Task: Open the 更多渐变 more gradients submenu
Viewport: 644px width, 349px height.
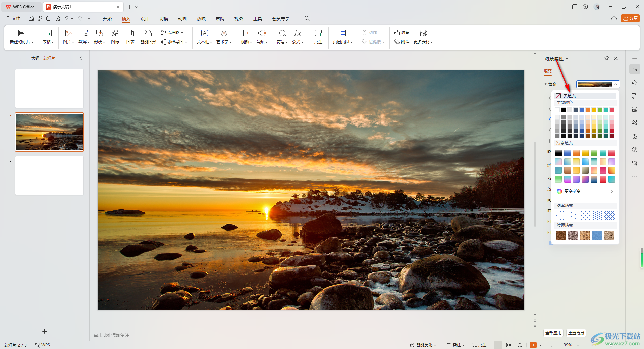Action: [x=585, y=191]
